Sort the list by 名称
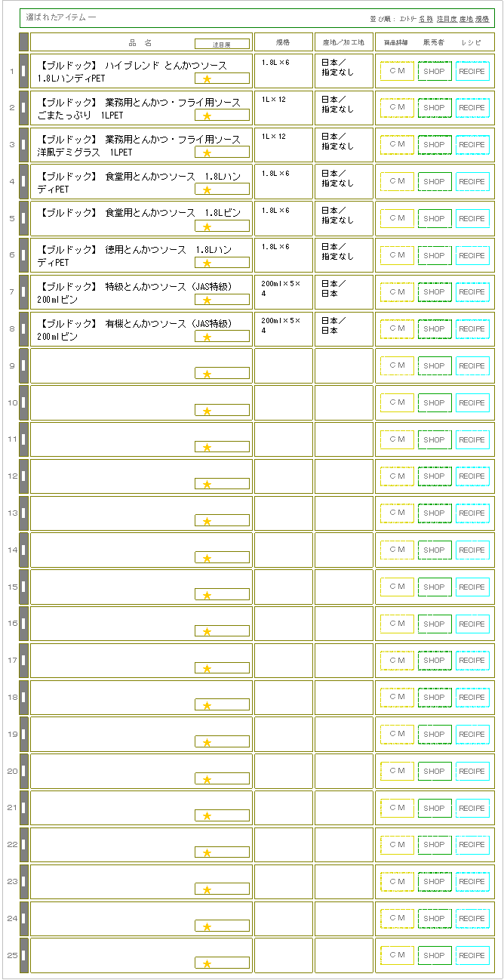The image size is (504, 980). pos(426,18)
